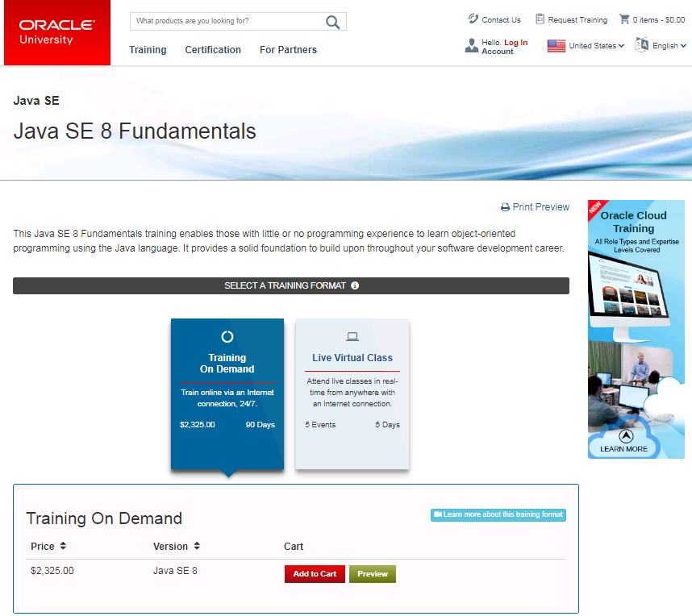
Task: Click the Print Preview link
Action: [540, 207]
